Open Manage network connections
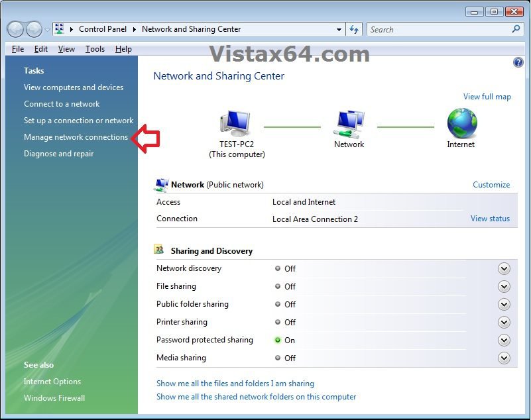Screen dimensions: 531x420 tap(76, 136)
